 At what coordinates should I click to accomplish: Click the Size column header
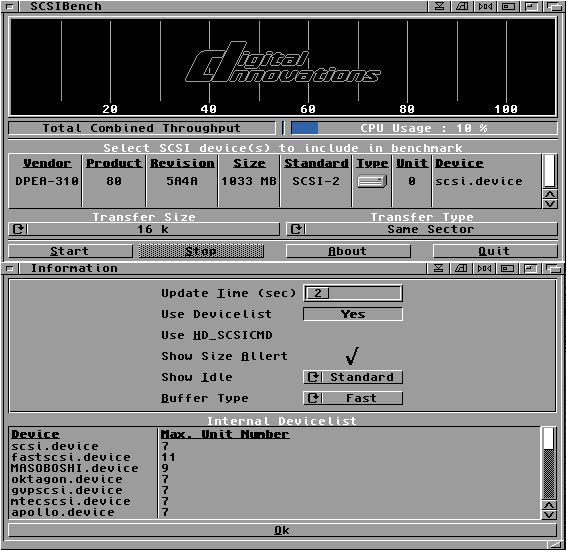point(249,163)
